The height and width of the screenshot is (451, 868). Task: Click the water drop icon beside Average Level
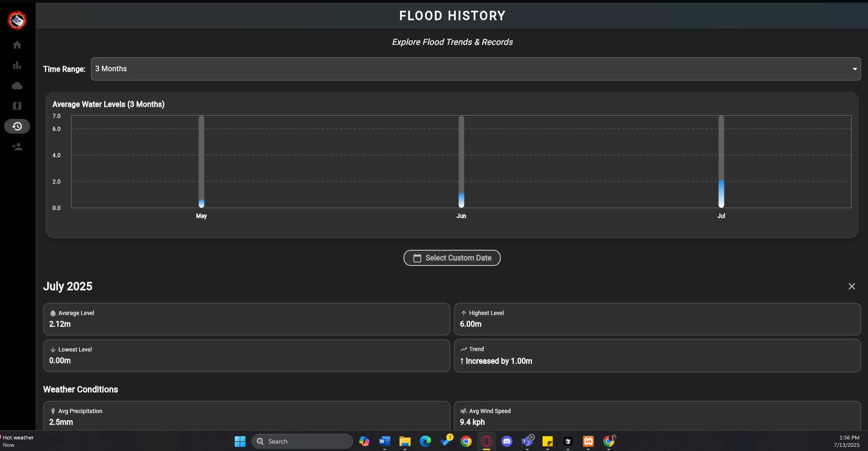point(53,313)
